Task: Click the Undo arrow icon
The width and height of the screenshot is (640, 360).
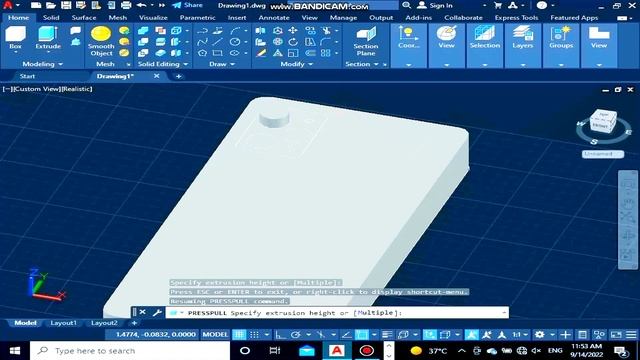Action: point(142,5)
